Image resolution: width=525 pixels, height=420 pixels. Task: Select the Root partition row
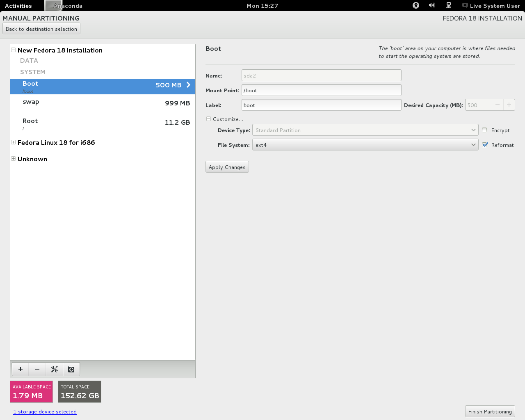pos(103,123)
